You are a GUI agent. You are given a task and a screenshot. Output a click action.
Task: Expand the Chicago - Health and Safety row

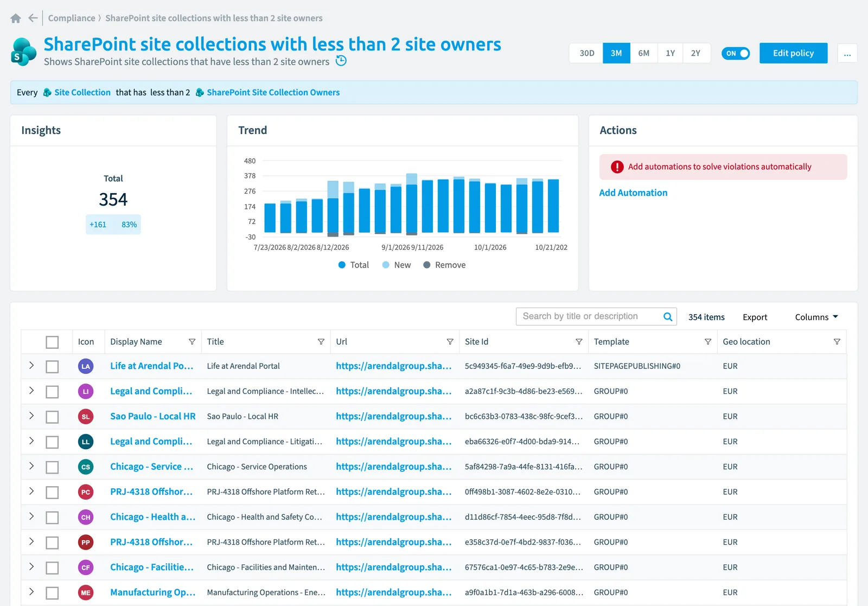(31, 516)
